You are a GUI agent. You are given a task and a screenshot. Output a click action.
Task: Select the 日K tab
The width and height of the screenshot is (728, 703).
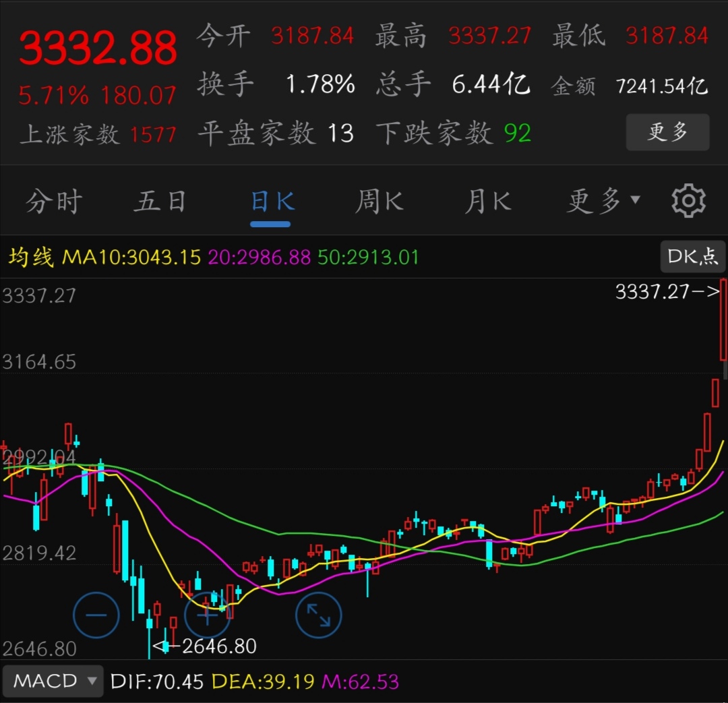(x=272, y=202)
